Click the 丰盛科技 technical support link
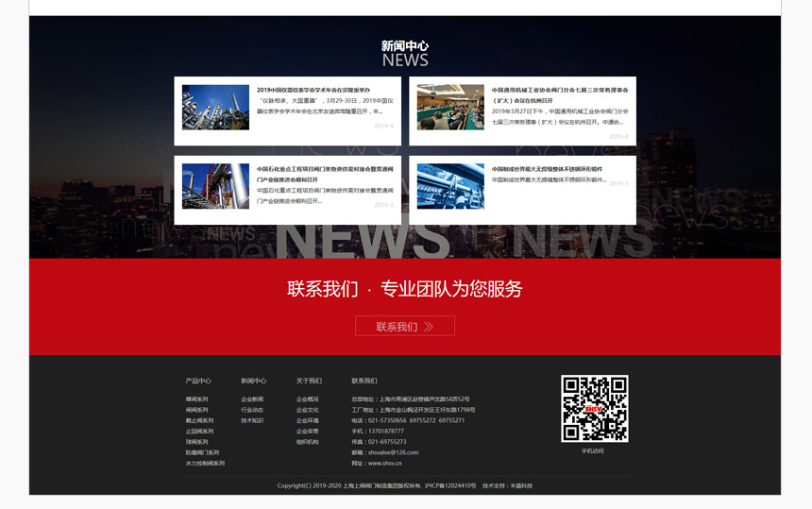Viewport: 812px width, 509px height. pyautogui.click(x=521, y=485)
